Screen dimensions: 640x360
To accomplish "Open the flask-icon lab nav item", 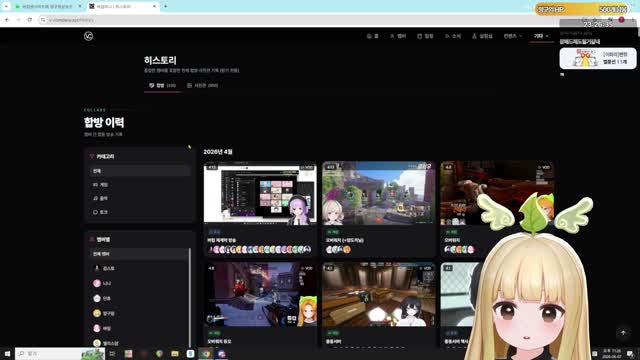I will (482, 36).
